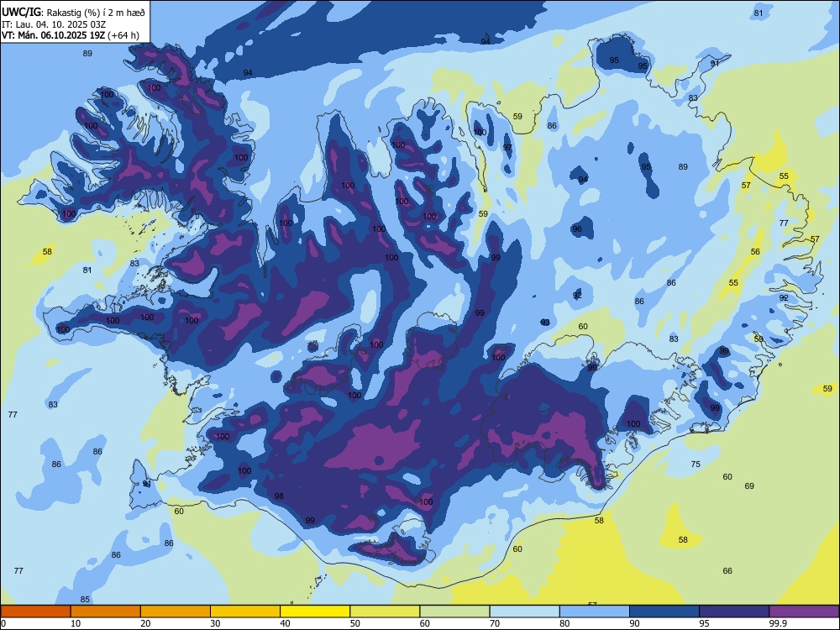
Task: Select the purple above-99.9 legend swatch
Action: coord(804,612)
